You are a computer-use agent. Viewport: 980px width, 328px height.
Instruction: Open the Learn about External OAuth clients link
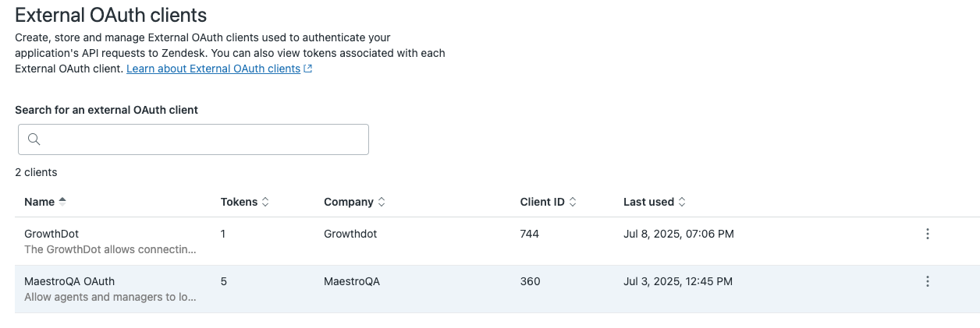point(213,69)
